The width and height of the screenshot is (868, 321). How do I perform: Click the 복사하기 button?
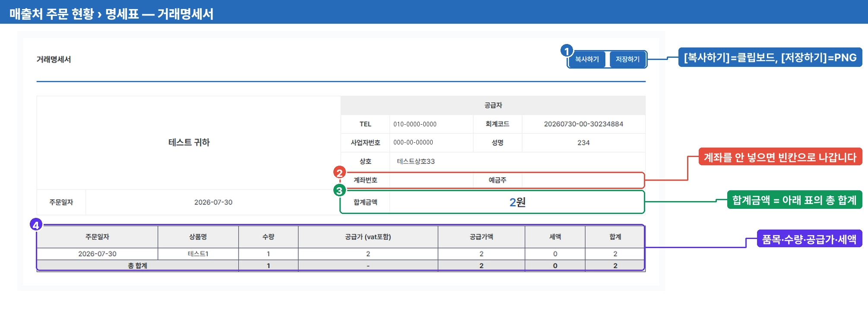coord(587,59)
